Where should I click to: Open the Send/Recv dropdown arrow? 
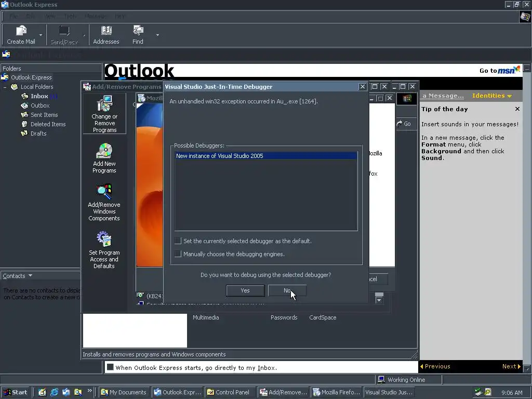coord(84,35)
